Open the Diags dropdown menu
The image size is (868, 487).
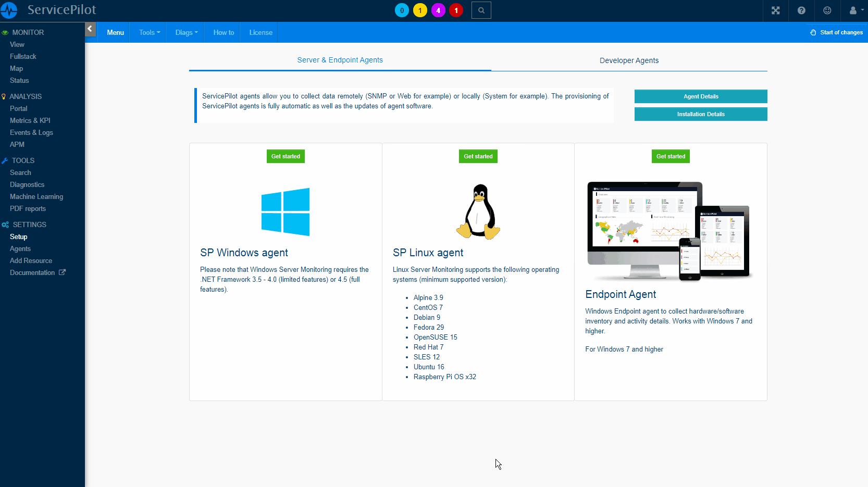(x=187, y=32)
